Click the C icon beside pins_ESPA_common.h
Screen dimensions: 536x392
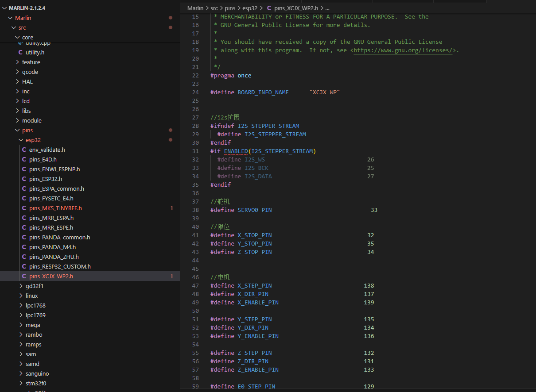point(24,188)
